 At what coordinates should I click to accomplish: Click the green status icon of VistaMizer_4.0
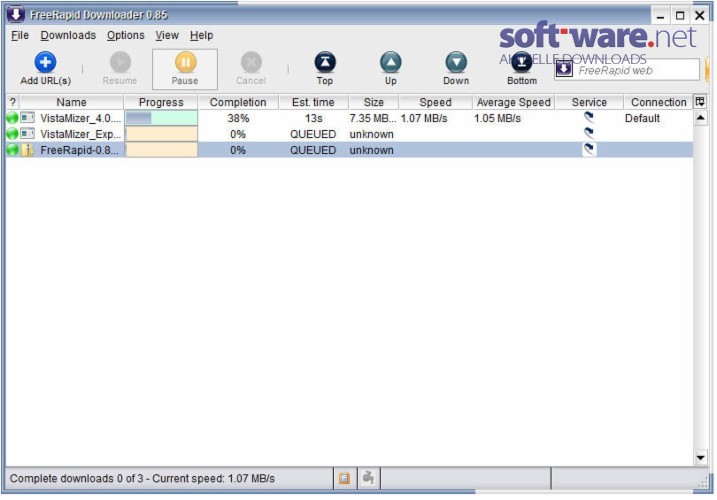tap(12, 118)
